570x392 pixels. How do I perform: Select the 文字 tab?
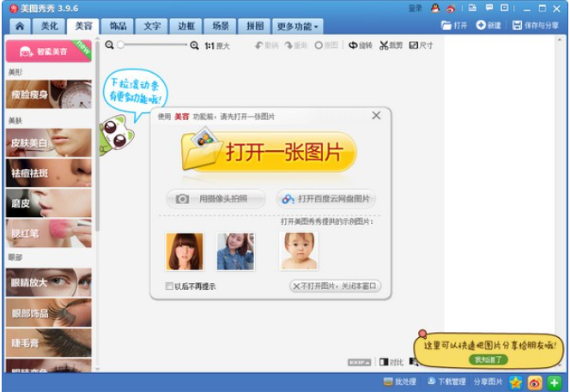(152, 26)
